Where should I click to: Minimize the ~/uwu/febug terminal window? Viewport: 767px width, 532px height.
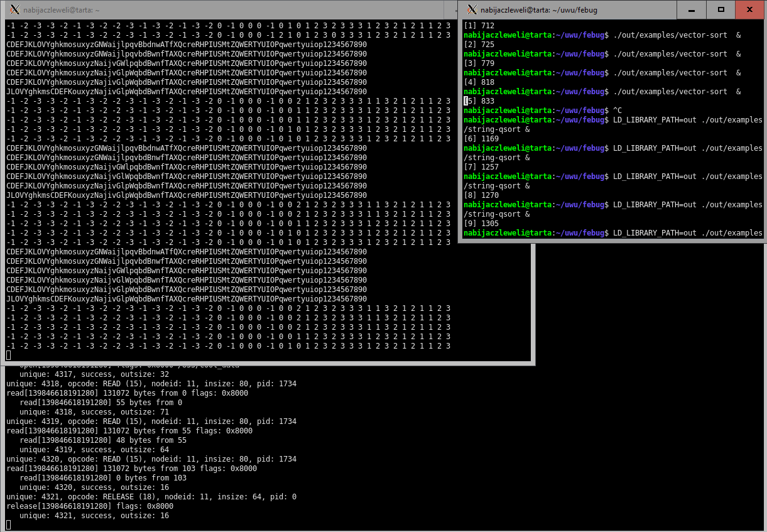[x=692, y=9]
